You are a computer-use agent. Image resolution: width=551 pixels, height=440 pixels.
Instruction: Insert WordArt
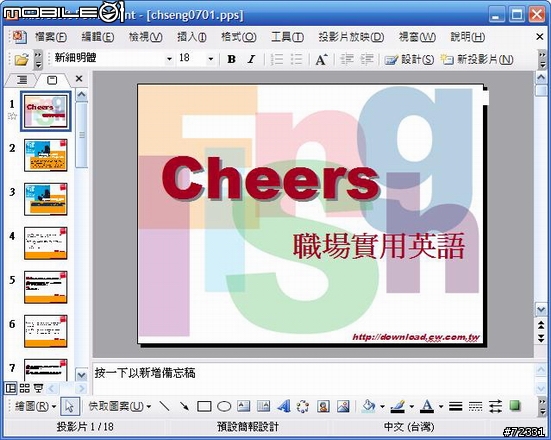[283, 407]
